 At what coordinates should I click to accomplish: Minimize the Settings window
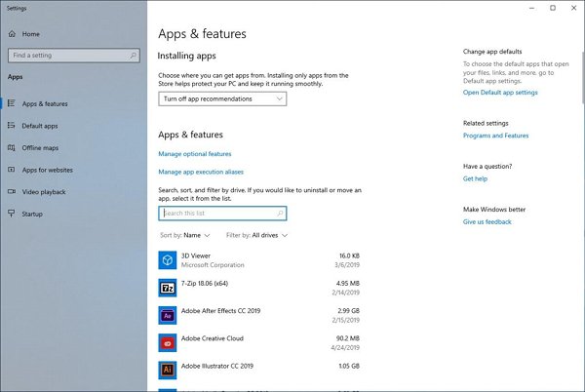pos(532,8)
